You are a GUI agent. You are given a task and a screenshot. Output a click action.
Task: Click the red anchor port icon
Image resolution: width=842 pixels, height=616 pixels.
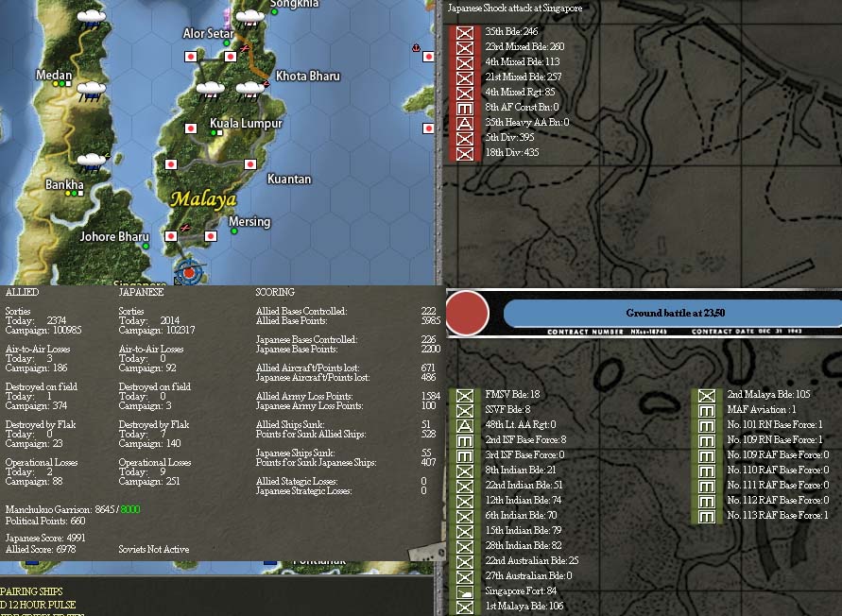416,48
